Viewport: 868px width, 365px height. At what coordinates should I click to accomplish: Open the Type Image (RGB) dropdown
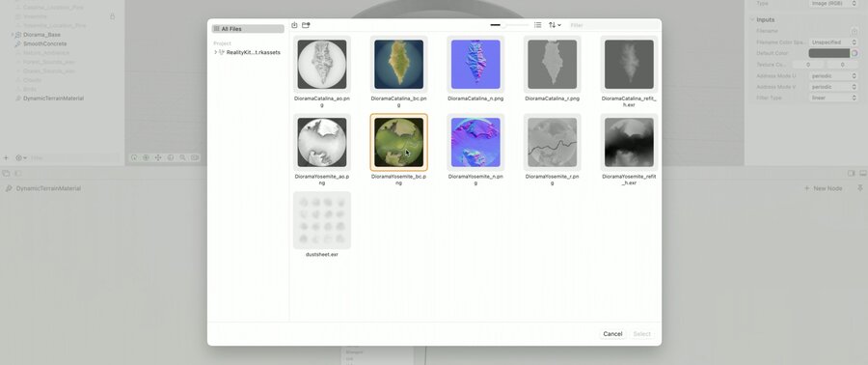(x=833, y=3)
